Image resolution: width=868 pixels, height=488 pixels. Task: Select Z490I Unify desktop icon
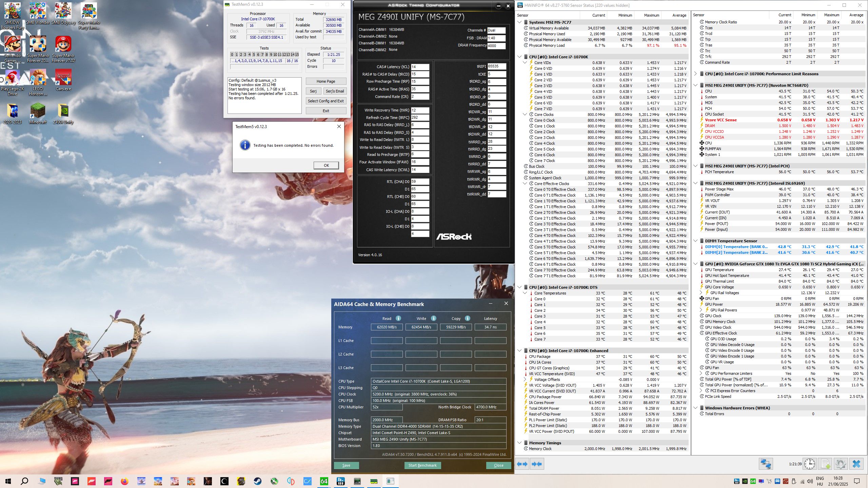click(x=63, y=114)
